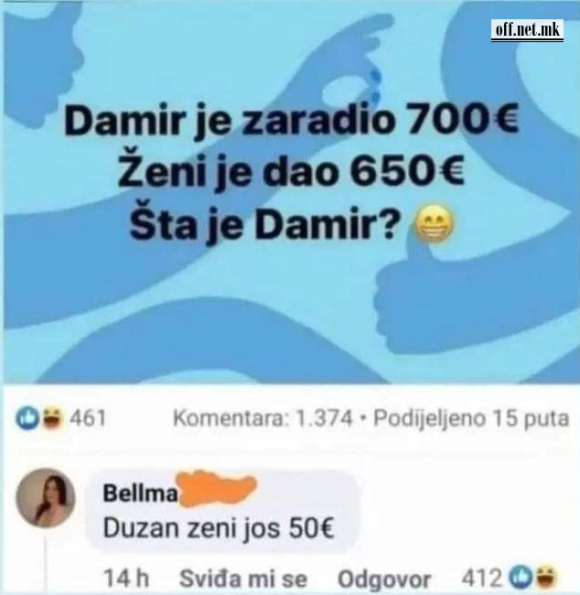Click the laughing reaction icon beside 461

coord(51,418)
